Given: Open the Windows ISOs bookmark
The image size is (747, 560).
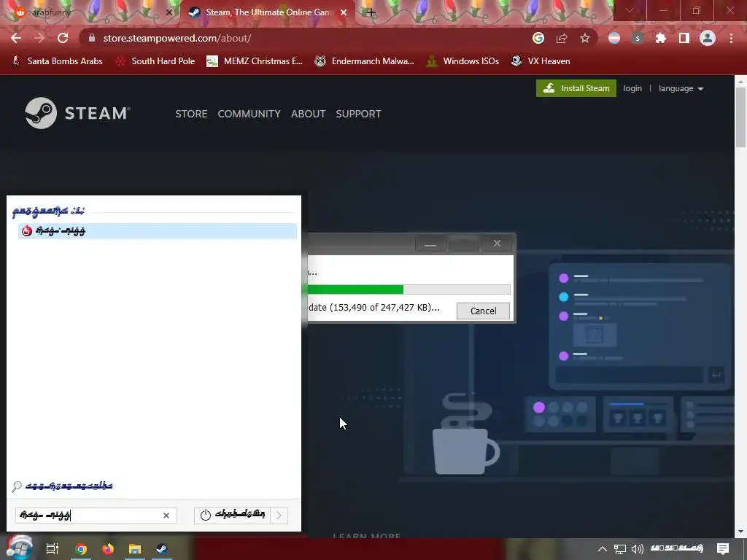Looking at the screenshot, I should [x=462, y=61].
